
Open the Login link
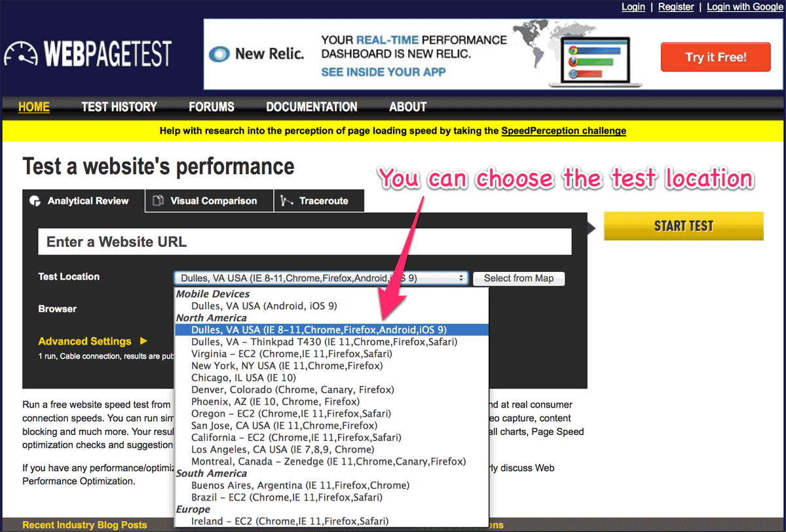point(633,7)
